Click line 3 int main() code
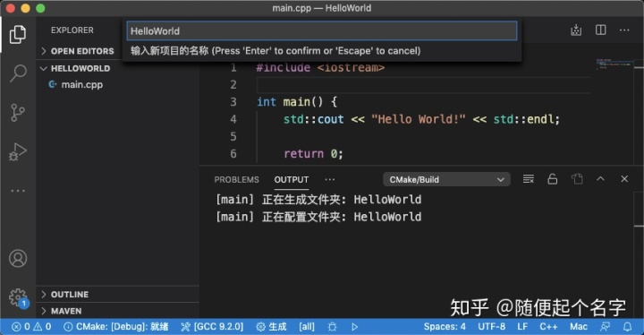 click(297, 101)
